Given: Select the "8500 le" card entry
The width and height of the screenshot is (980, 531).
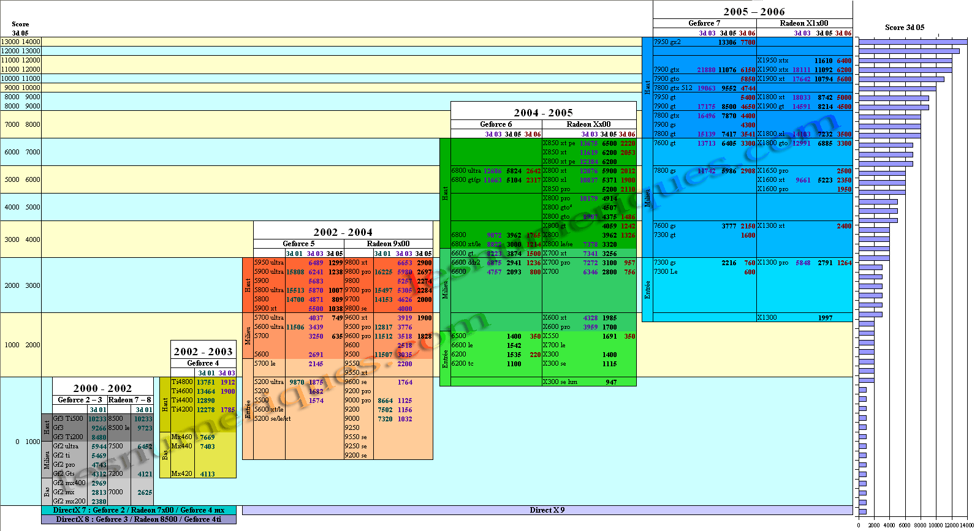Looking at the screenshot, I should 119,428.
